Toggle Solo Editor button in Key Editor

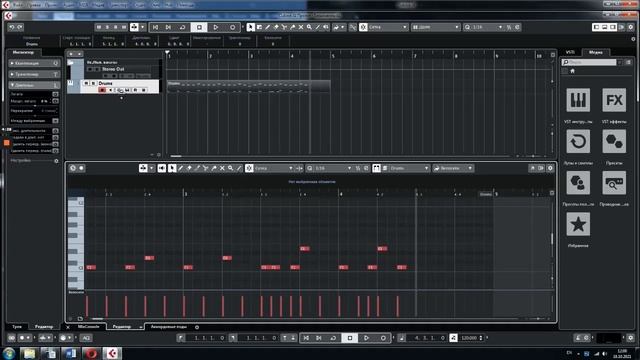coord(73,168)
